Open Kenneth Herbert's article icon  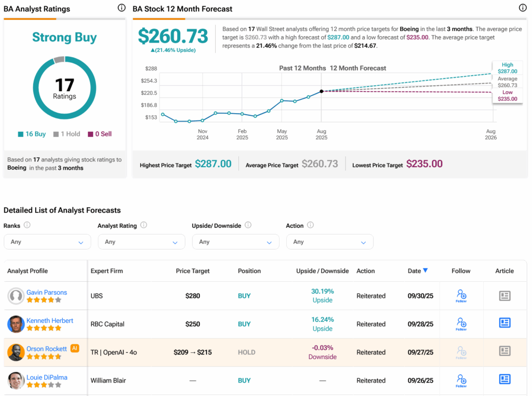pos(504,323)
